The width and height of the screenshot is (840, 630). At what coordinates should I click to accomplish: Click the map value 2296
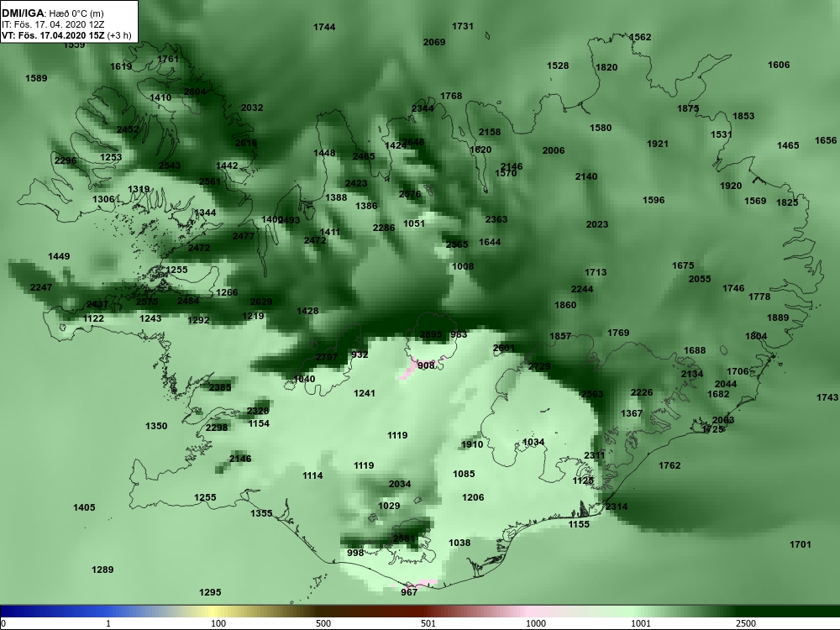coord(66,160)
